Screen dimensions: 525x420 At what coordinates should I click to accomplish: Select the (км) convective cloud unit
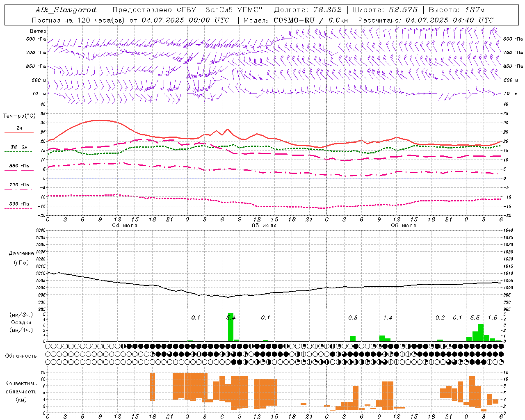pyautogui.click(x=21, y=399)
